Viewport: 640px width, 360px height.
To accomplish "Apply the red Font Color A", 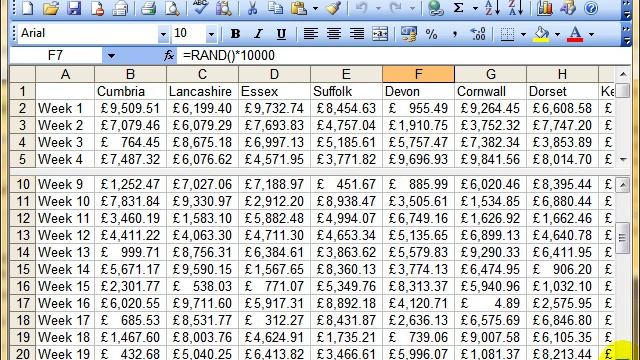I will click(576, 34).
